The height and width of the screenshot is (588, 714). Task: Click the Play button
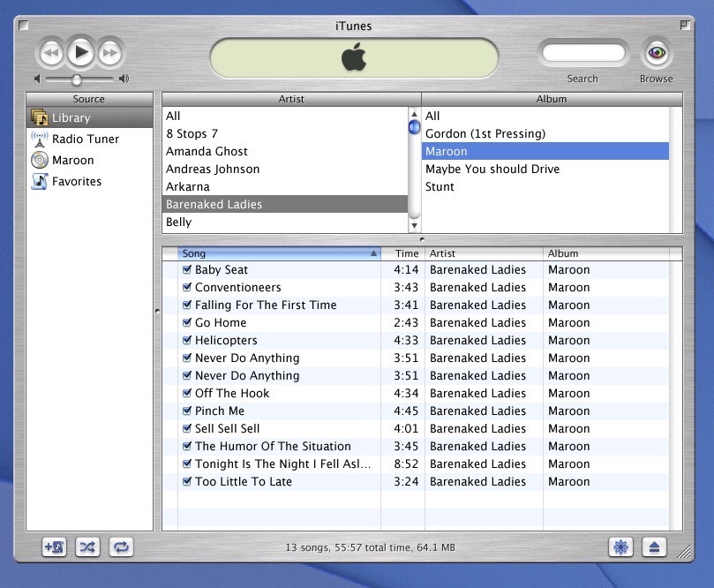tap(80, 52)
